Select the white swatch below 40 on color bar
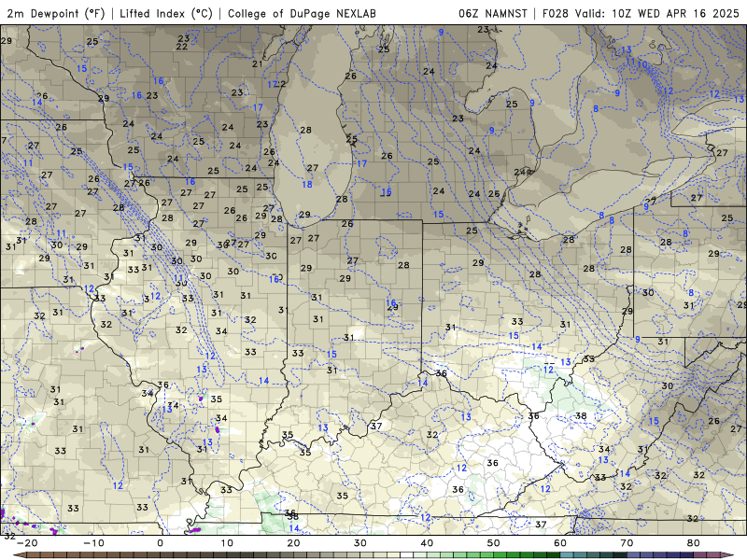The height and width of the screenshot is (560, 747). pos(407,555)
